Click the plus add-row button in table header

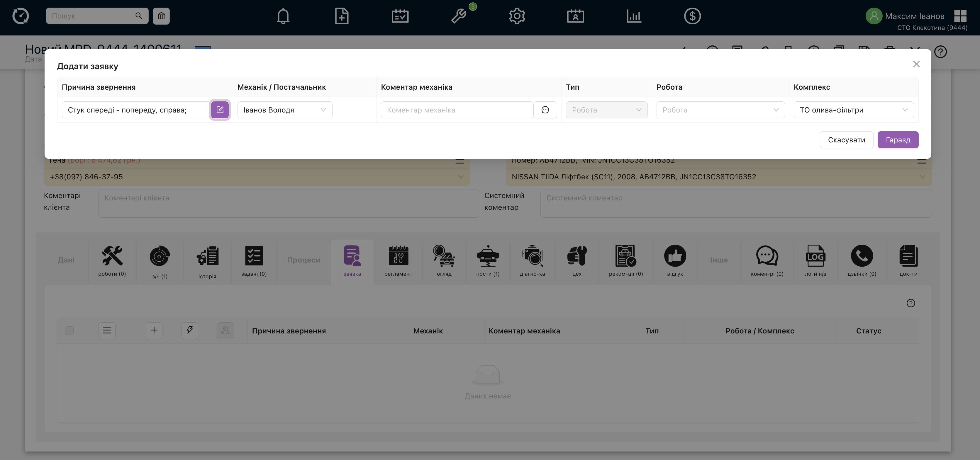tap(154, 330)
